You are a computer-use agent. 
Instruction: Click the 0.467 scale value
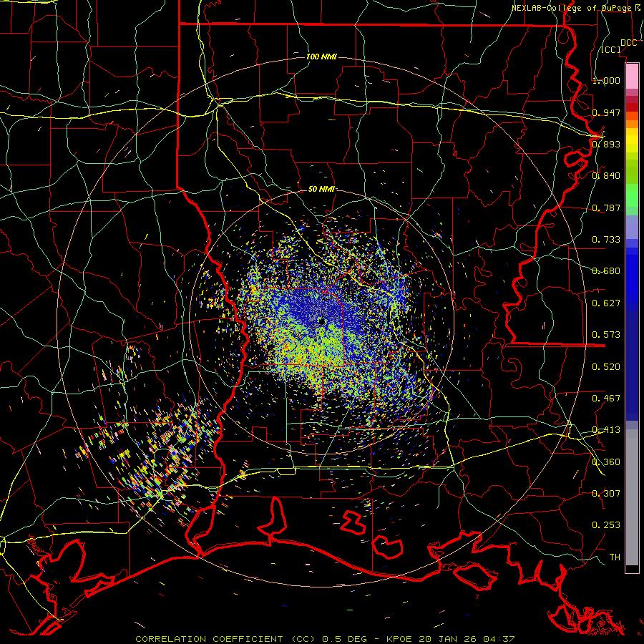(607, 399)
